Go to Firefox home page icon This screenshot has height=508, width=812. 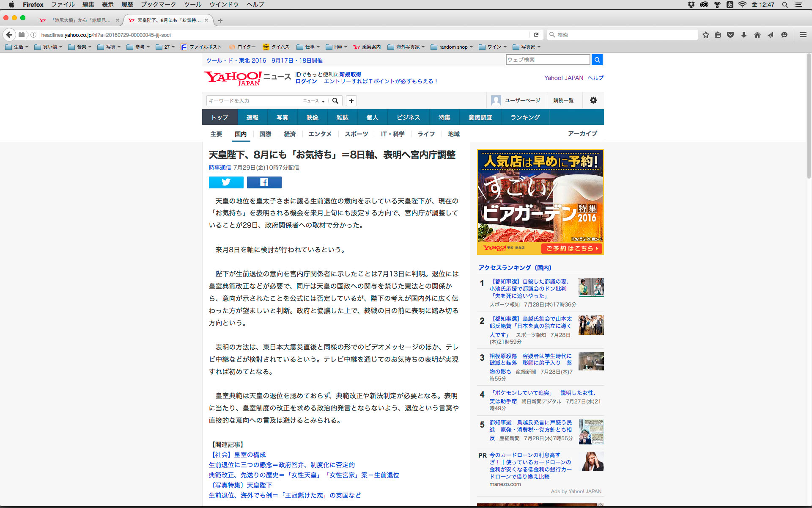pos(757,35)
